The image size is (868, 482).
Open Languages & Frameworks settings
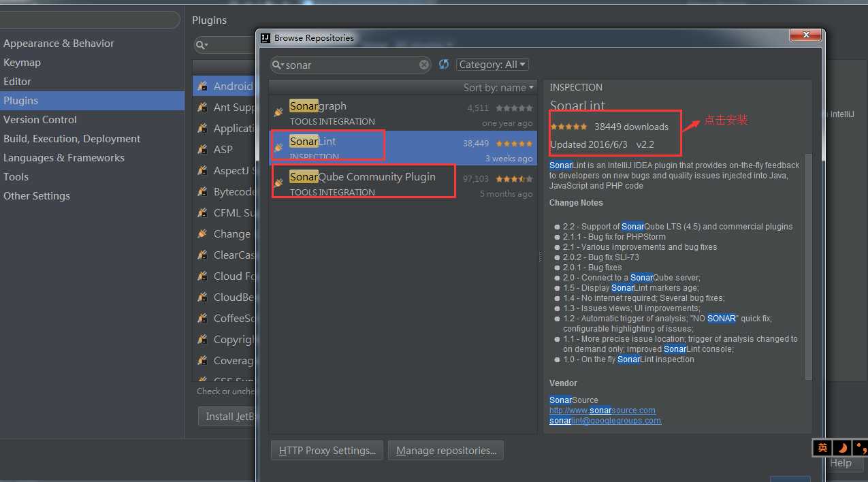pyautogui.click(x=64, y=157)
